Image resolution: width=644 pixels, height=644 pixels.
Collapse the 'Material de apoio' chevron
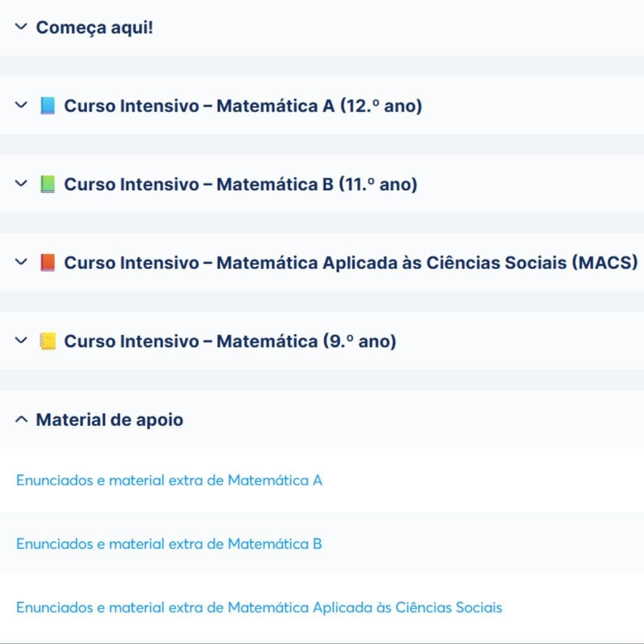[21, 420]
